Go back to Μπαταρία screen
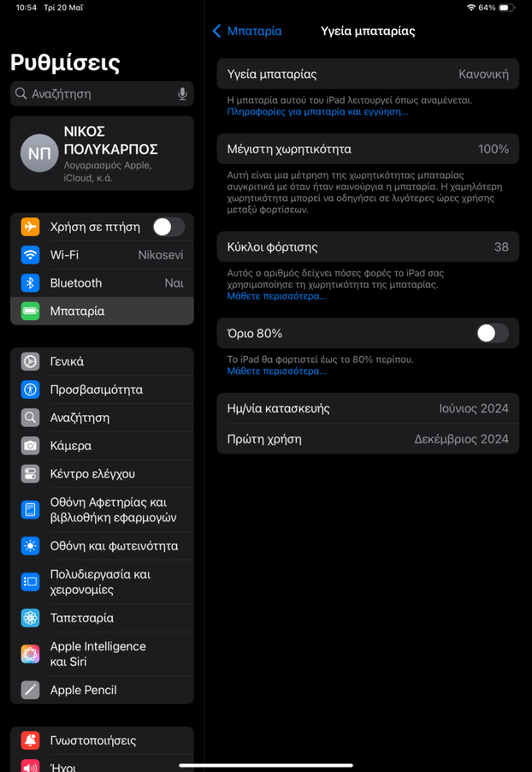The height and width of the screenshot is (772, 532). pos(247,31)
